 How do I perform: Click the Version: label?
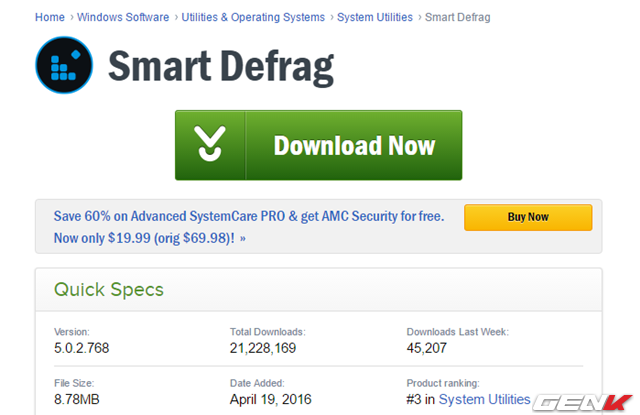[72, 332]
